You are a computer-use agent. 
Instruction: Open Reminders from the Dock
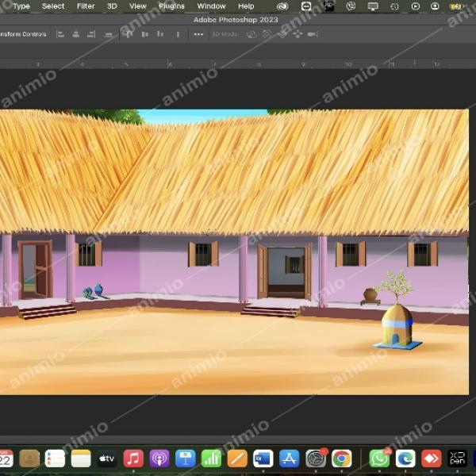[x=55, y=459]
